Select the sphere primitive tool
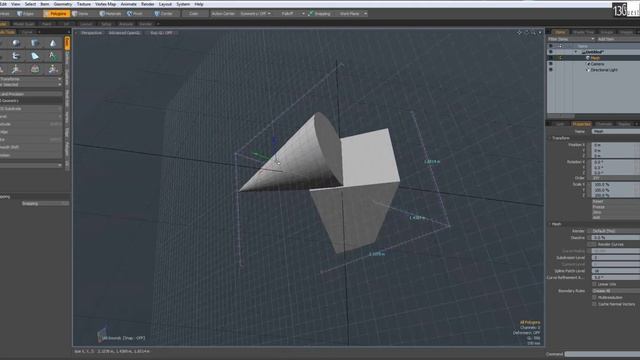 (16, 43)
